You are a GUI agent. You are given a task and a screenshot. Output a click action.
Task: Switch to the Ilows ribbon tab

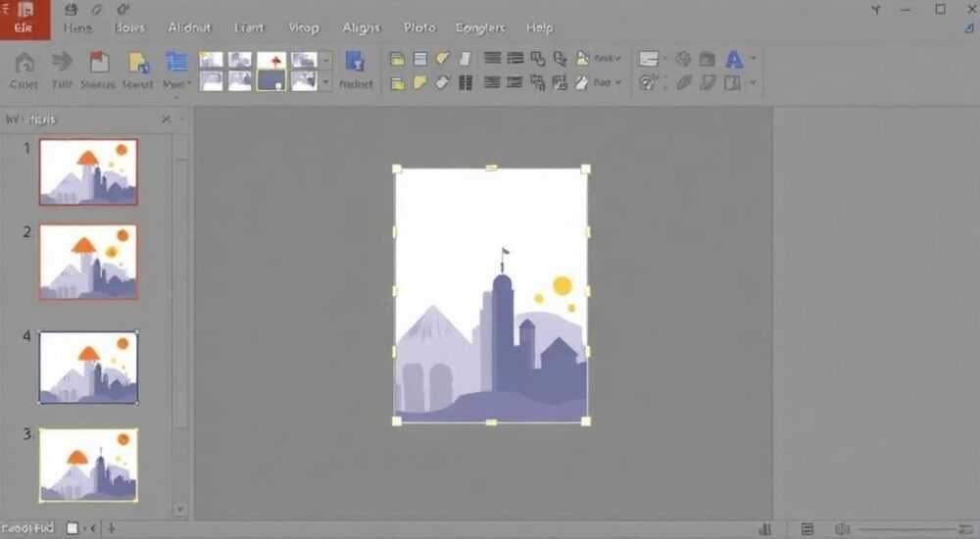(129, 27)
